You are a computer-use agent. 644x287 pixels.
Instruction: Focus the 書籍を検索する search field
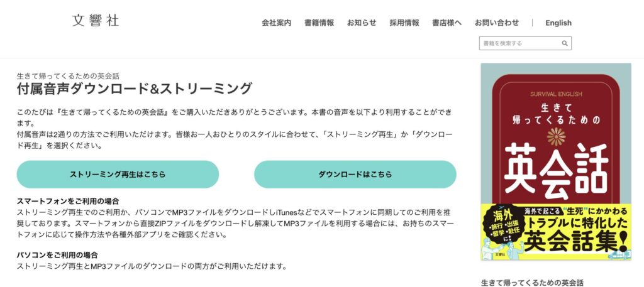525,43
